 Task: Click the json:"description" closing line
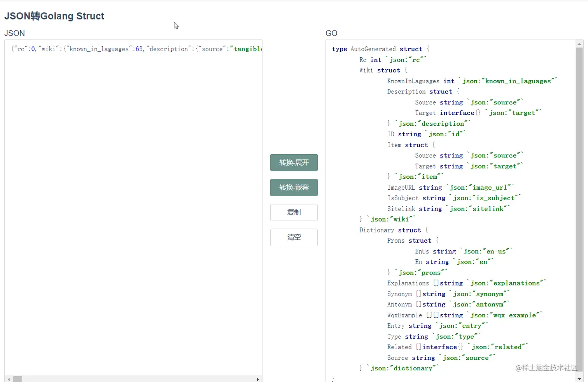click(x=429, y=123)
